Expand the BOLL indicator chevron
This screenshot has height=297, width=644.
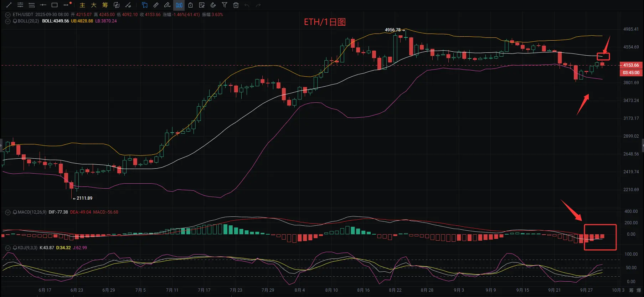[8, 21]
